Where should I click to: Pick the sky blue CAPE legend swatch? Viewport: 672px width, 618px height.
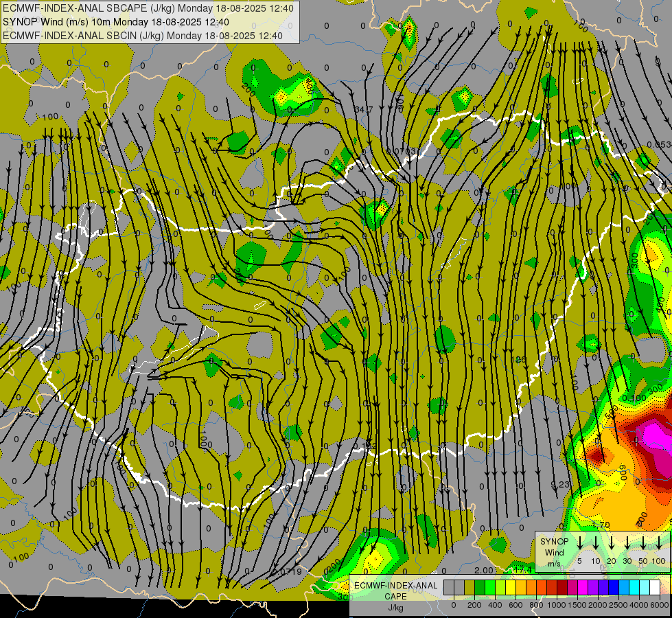pos(623,587)
